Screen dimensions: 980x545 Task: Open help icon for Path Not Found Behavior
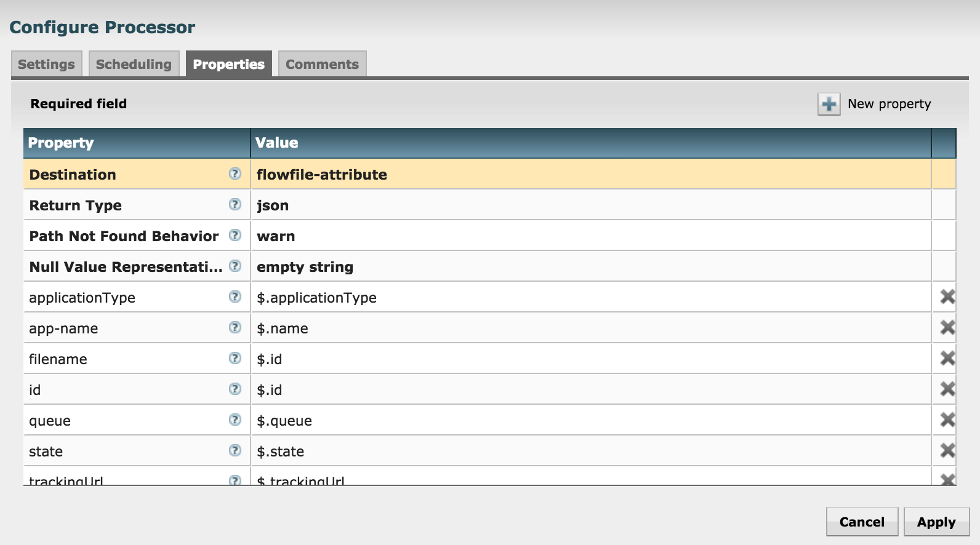point(235,236)
